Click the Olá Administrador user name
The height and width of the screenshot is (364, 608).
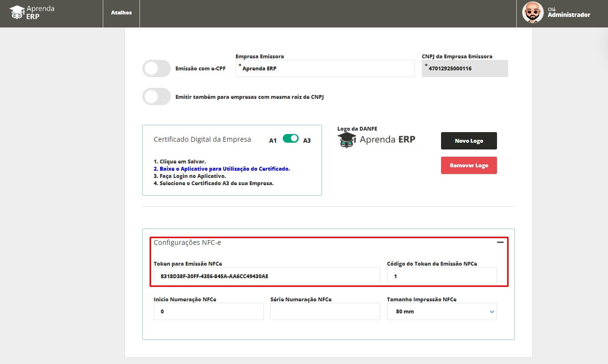click(x=568, y=14)
